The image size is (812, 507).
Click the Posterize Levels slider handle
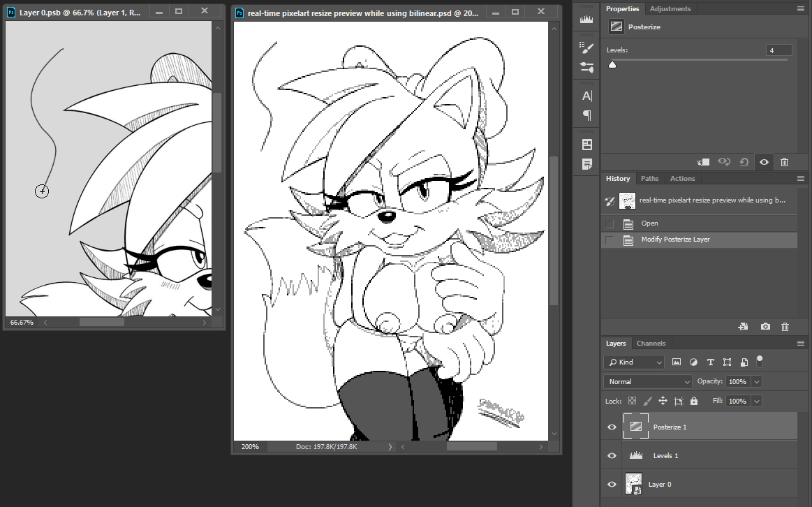[612, 65]
